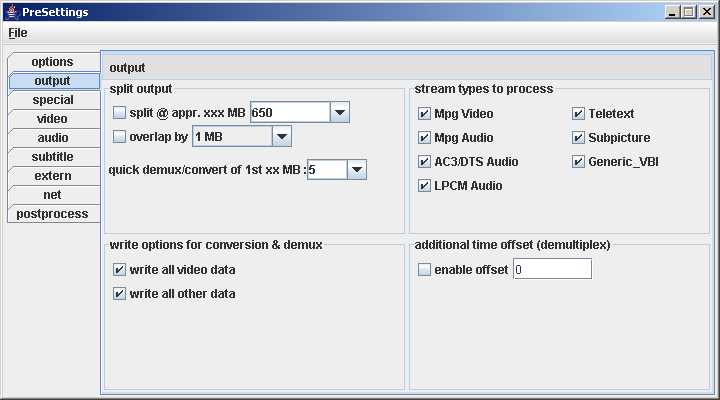Image resolution: width=720 pixels, height=400 pixels.
Task: Uncheck the LPCM Audio checkbox
Action: tap(424, 186)
